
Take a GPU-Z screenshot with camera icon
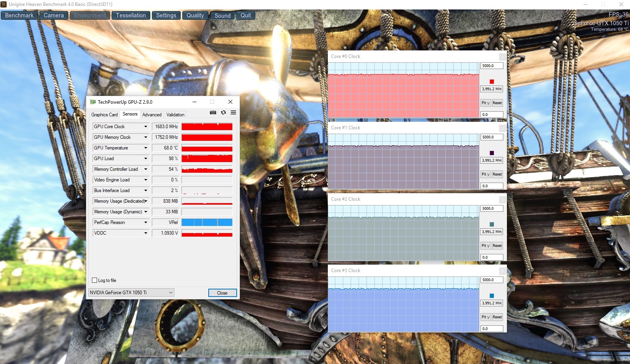pyautogui.click(x=213, y=112)
